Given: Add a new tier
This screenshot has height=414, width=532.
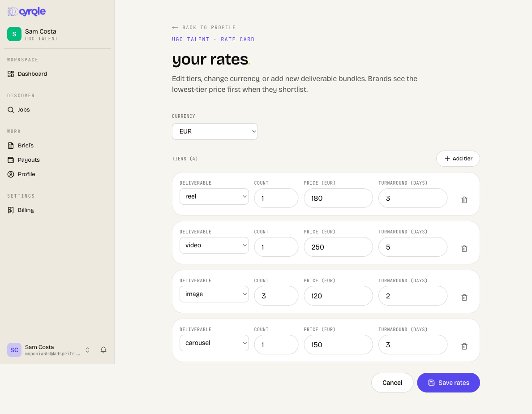Looking at the screenshot, I should [x=458, y=159].
